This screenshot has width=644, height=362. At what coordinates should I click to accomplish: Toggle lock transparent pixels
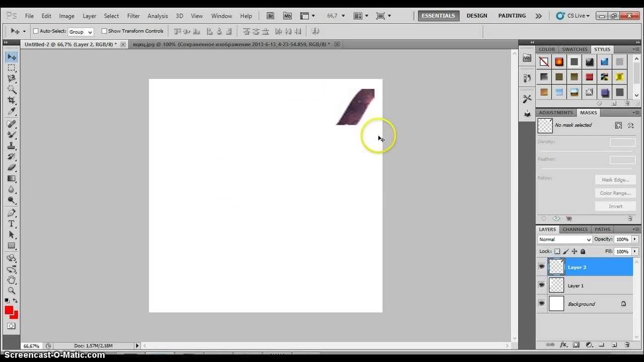tap(557, 251)
